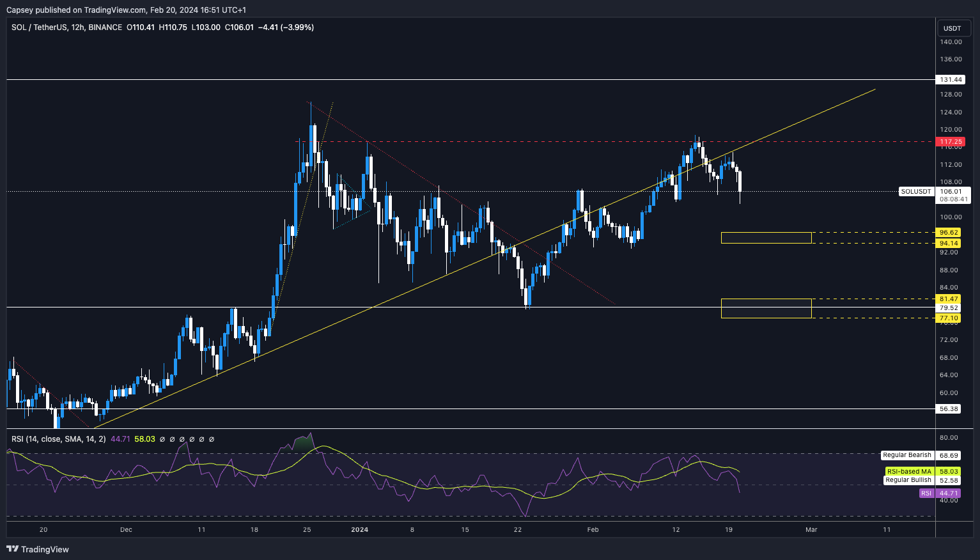
Task: Click the 56.38 horizontal line price label
Action: click(x=949, y=408)
